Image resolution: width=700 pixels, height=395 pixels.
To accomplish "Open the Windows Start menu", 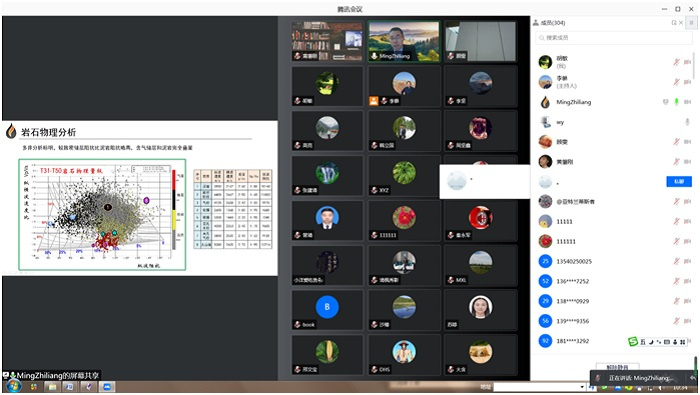I will 14,387.
